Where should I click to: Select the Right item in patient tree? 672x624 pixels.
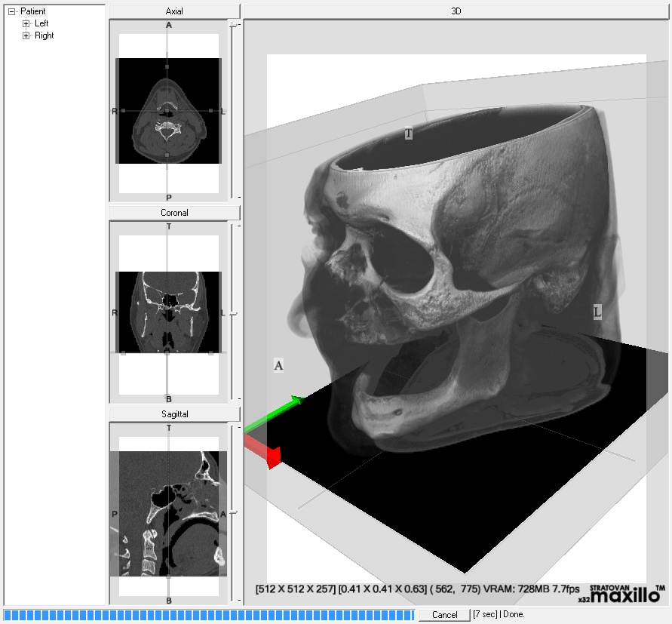pos(44,35)
